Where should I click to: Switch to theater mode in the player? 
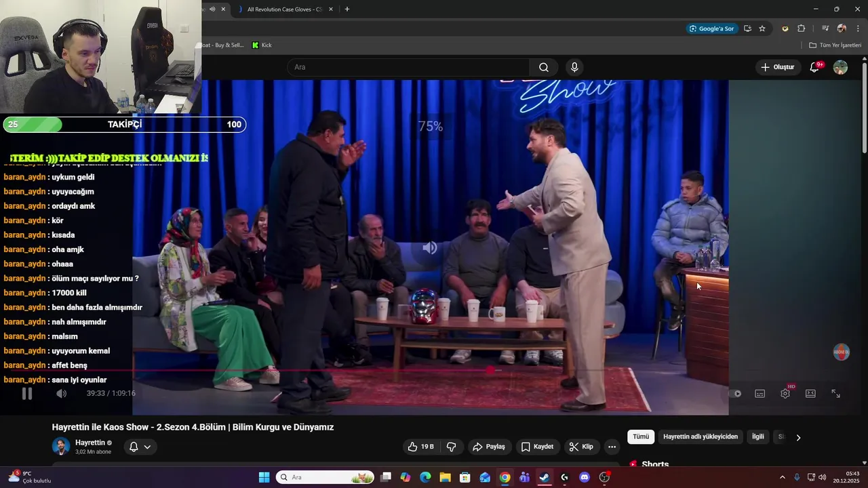(810, 394)
